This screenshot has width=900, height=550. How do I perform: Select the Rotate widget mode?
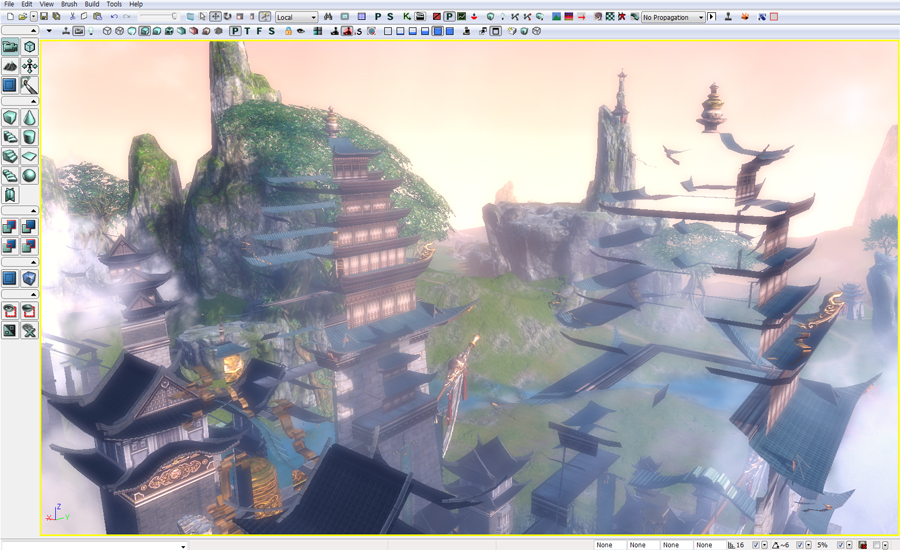coord(227,17)
